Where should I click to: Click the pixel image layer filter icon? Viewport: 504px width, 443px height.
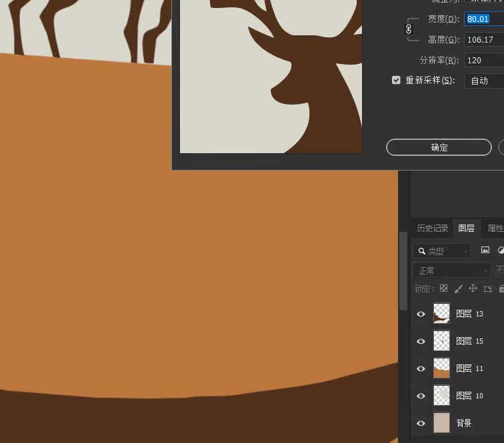[485, 250]
